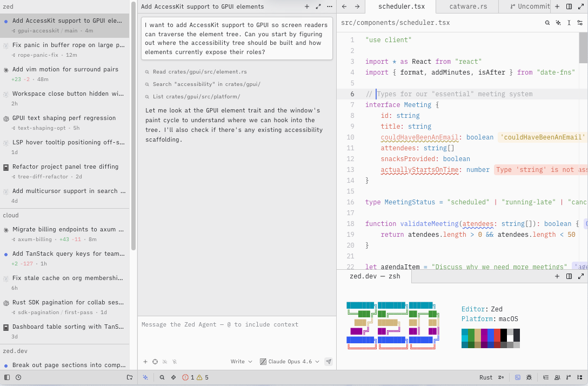Maximize the terminal panel
The height and width of the screenshot is (386, 588).
tap(580, 276)
